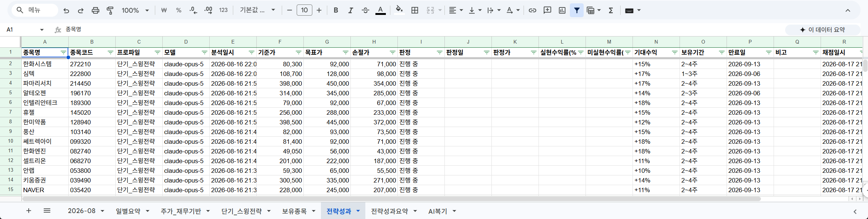The height and width of the screenshot is (219, 868).
Task: Expand merge cells options arrow
Action: point(440,10)
